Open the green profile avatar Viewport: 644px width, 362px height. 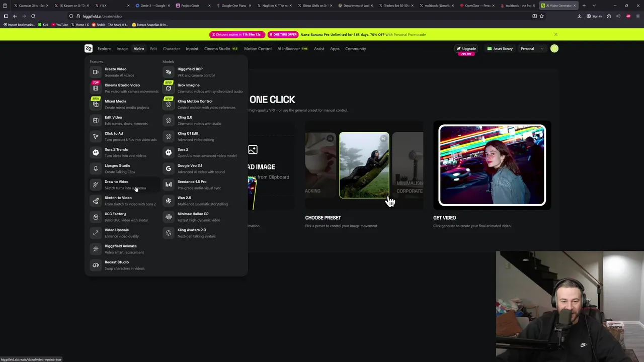point(554,49)
